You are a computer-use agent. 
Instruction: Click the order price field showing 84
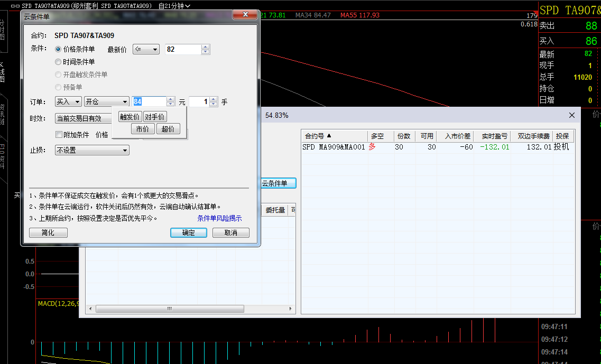pos(149,101)
